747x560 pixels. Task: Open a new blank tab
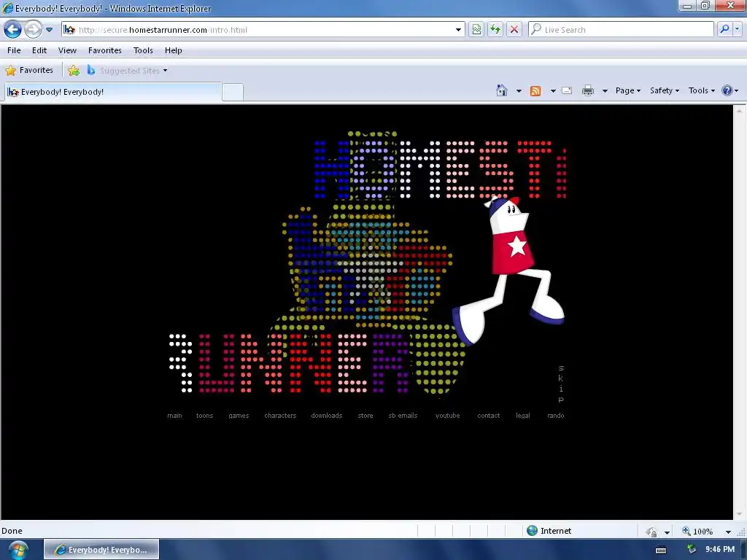pyautogui.click(x=233, y=92)
